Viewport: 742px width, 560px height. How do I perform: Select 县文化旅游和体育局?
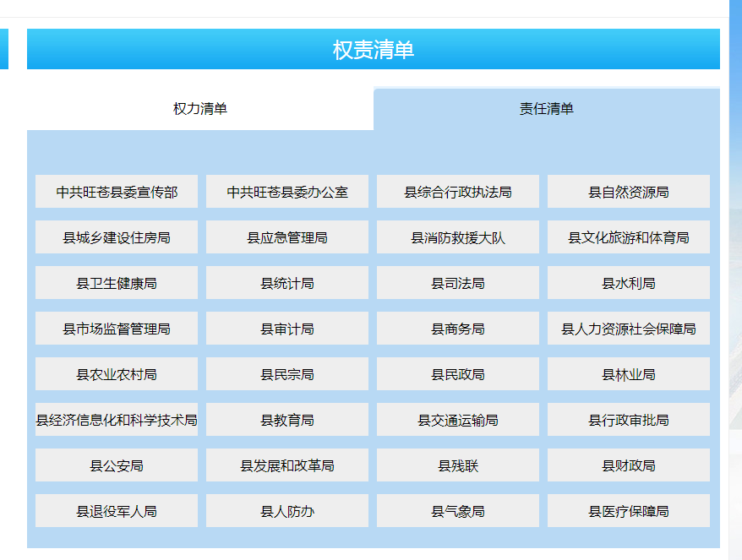click(629, 237)
